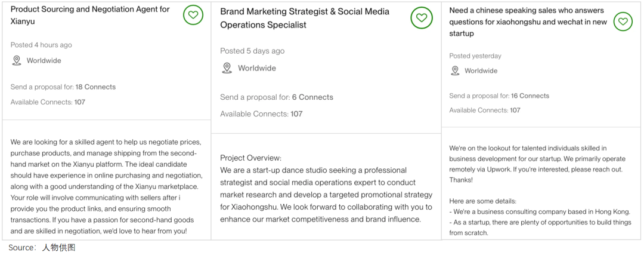Viewport: 644px width, 255px height.
Task: Open Product Sourcing and Negotiation Agent title
Action: pos(90,15)
